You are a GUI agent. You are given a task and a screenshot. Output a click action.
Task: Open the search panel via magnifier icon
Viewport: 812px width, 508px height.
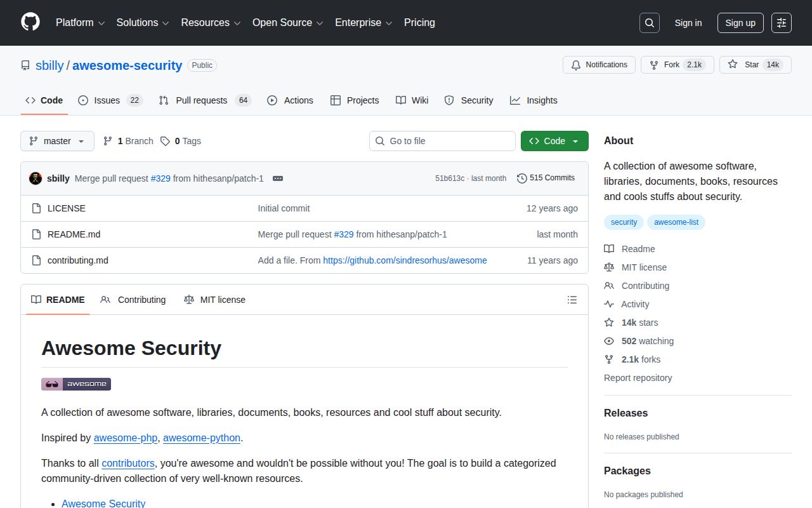649,22
